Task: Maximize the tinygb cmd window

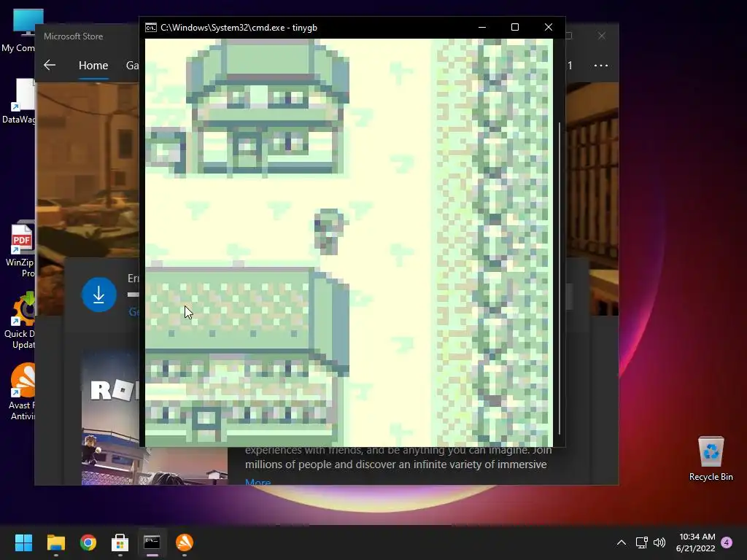Action: point(515,27)
